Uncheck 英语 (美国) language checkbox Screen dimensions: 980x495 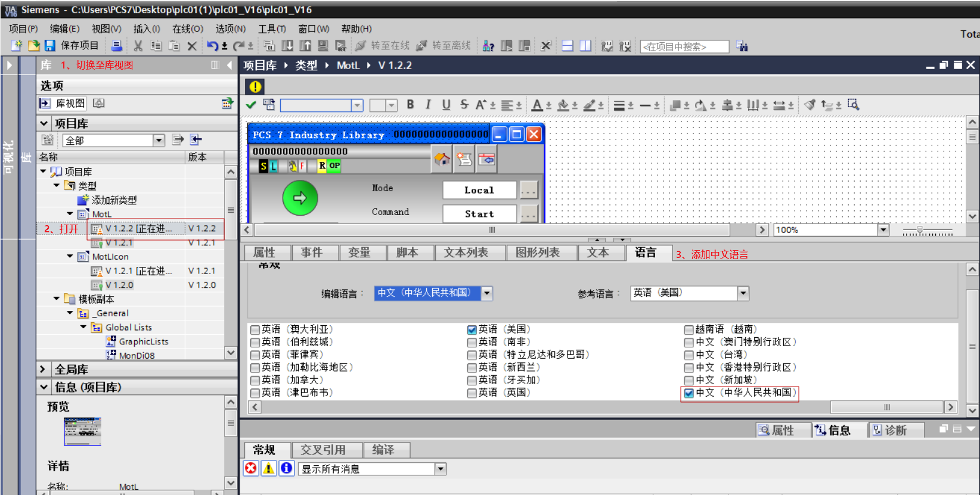coord(472,329)
